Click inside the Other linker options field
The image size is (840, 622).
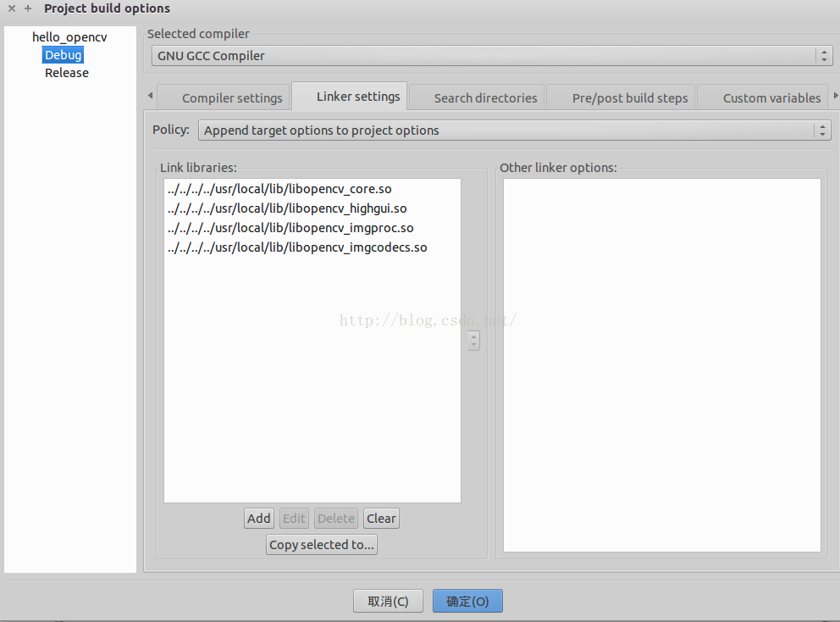[x=661, y=365]
